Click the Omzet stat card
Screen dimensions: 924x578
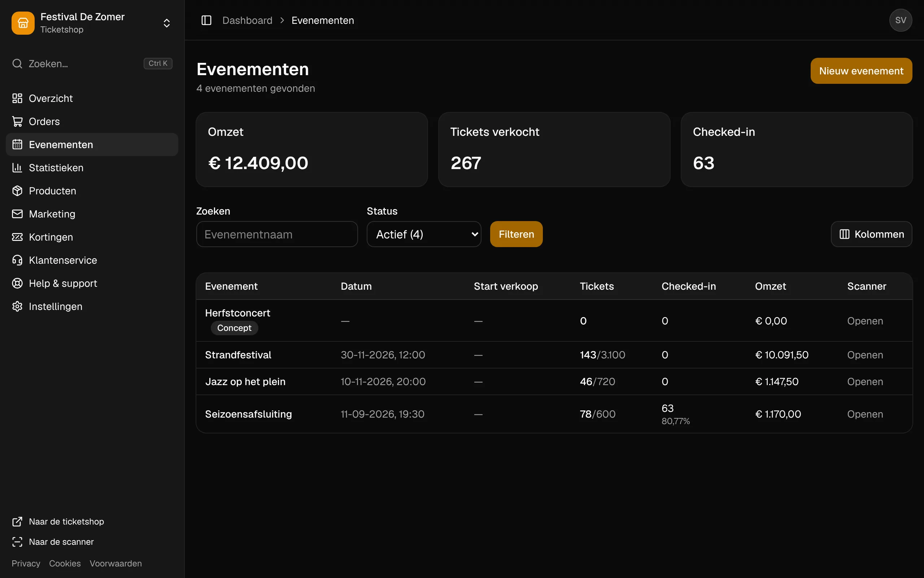point(311,150)
